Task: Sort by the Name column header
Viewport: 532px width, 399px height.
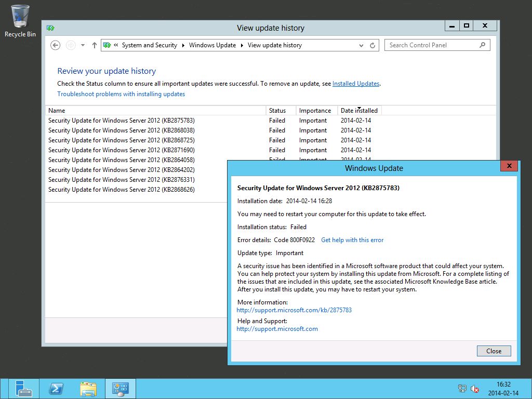Action: click(156, 111)
